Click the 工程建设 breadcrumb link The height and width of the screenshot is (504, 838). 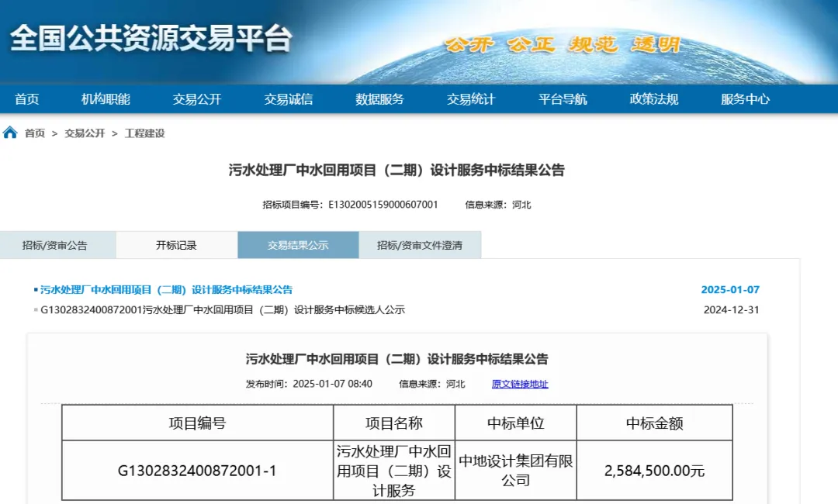[144, 133]
